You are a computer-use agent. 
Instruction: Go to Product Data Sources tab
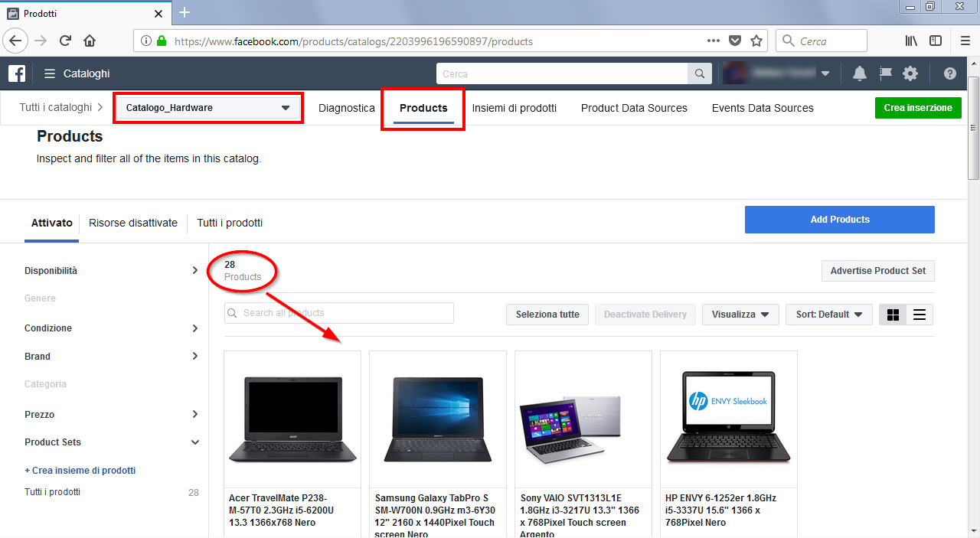click(x=634, y=108)
